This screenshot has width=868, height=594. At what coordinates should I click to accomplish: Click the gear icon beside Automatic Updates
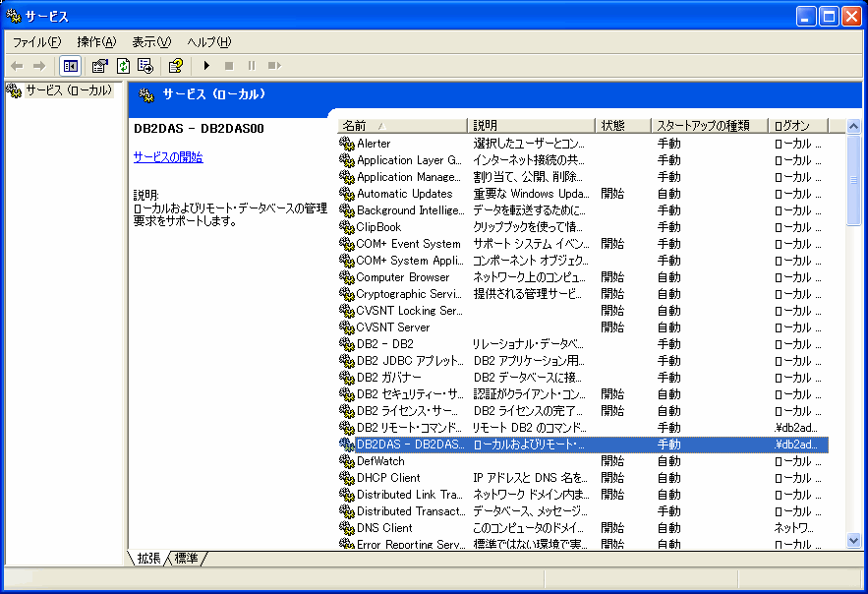click(347, 194)
